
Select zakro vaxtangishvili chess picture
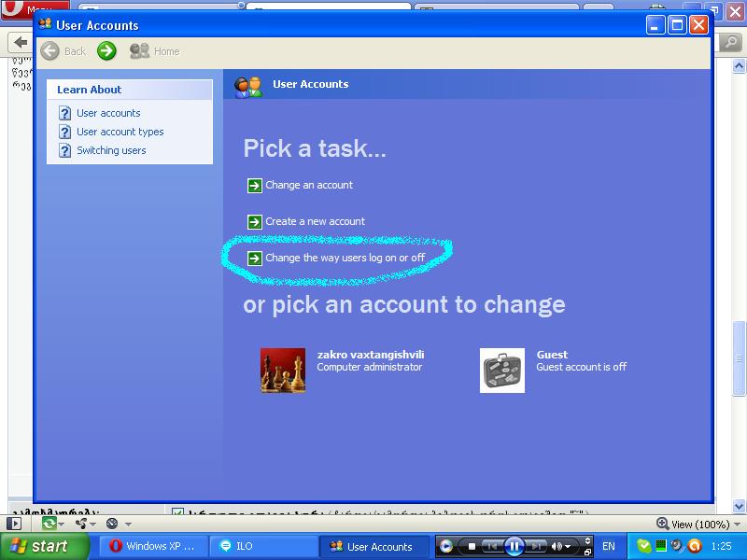[283, 371]
